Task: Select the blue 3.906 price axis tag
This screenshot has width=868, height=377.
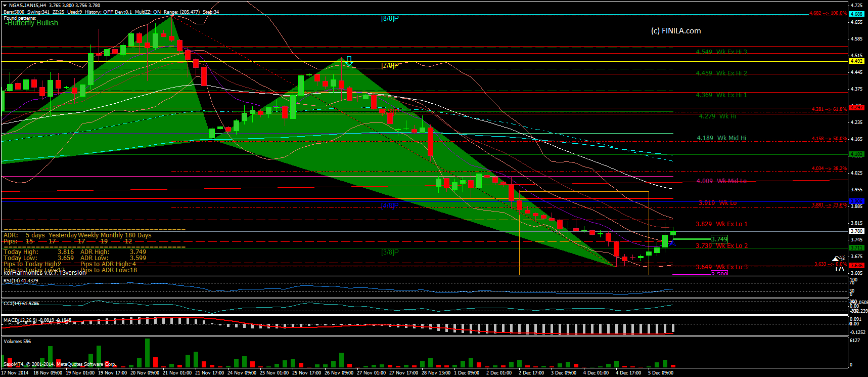Action: 856,201
